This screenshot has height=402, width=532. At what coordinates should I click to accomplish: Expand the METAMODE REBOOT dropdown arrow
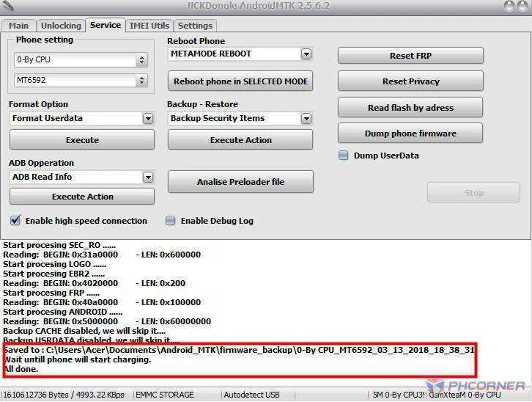tap(306, 54)
